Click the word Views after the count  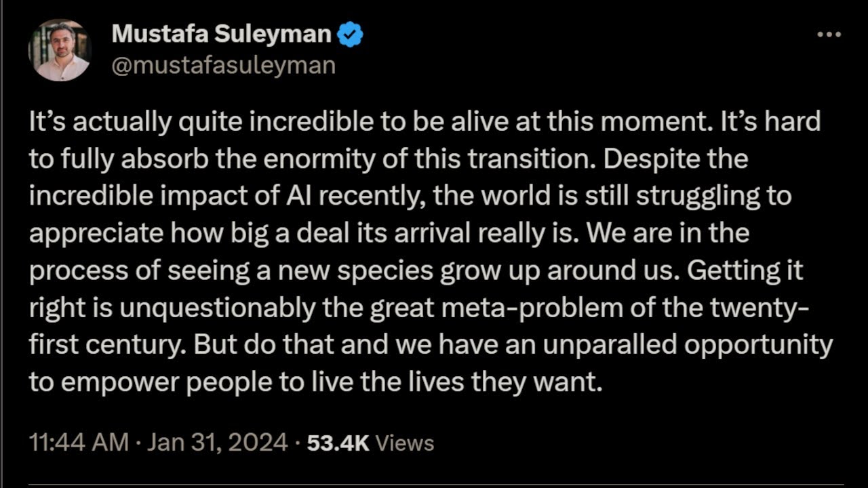click(x=405, y=443)
